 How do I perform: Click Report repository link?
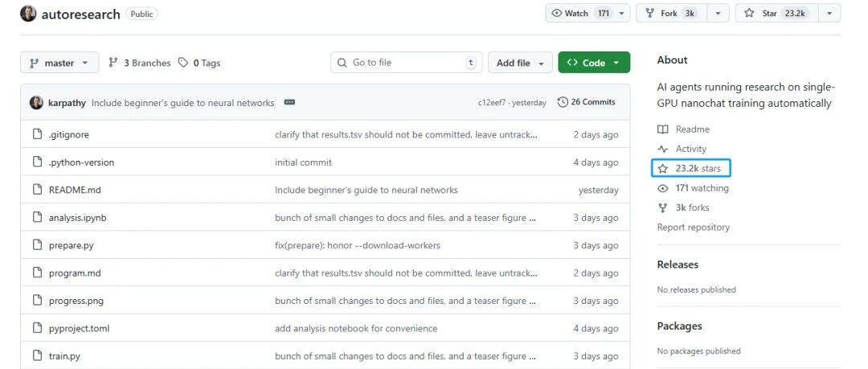tap(693, 228)
